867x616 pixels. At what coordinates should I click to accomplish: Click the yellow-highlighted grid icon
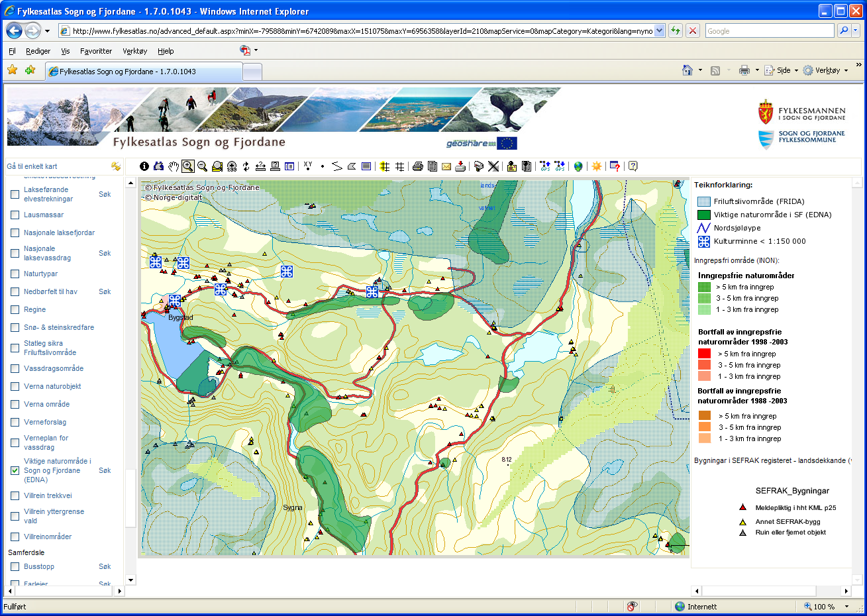(385, 166)
